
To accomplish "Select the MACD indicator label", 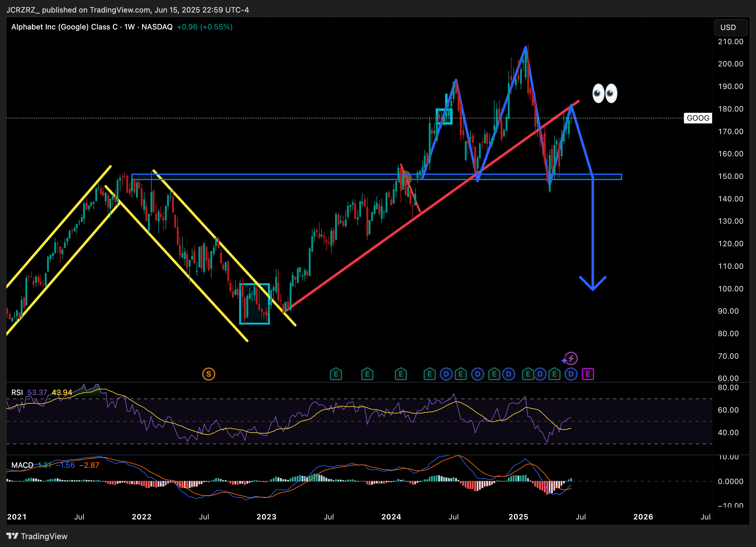I will point(22,465).
